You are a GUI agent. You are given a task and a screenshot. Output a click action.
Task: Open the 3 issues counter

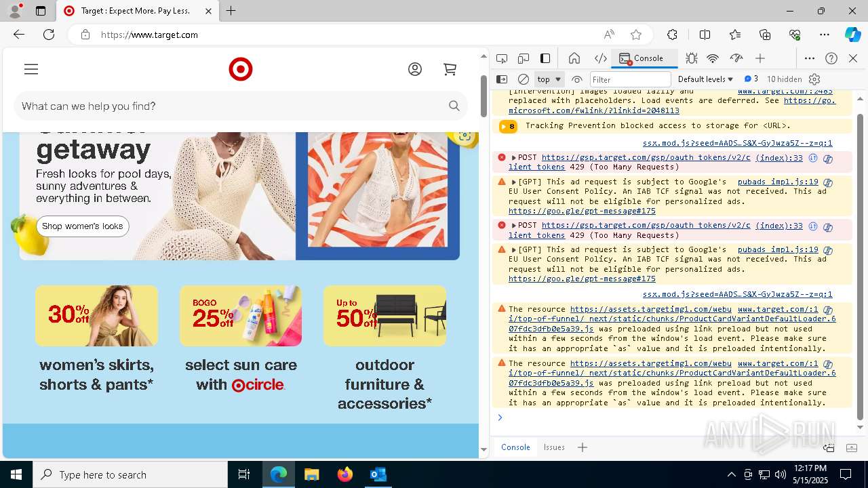[x=751, y=79]
